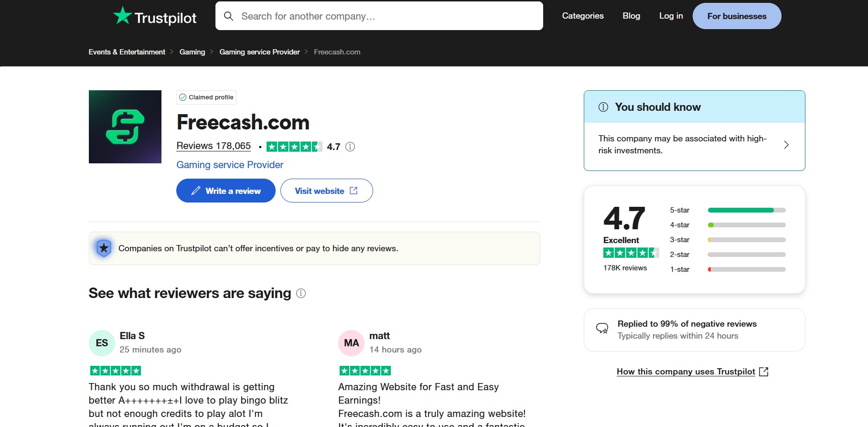Screen dimensions: 868x427
Task: Click 178K reviews text
Action: (x=625, y=268)
